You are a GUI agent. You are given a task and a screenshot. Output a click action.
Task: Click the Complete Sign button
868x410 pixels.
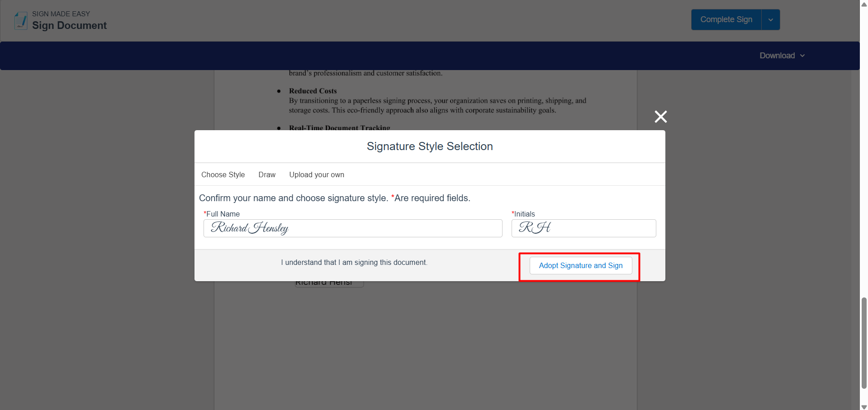pos(726,19)
